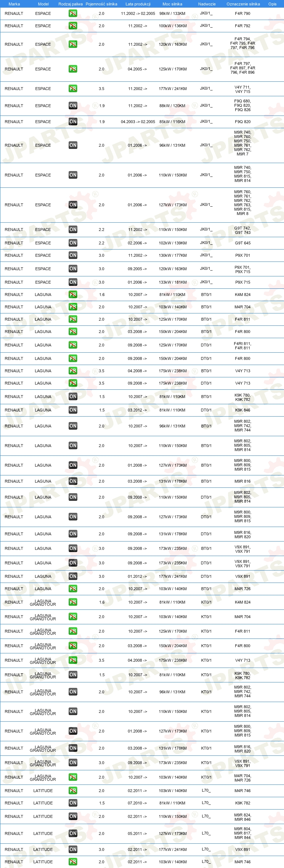Click PB icon in Laguna M4R 726 row
The image size is (284, 868).
click(x=73, y=589)
